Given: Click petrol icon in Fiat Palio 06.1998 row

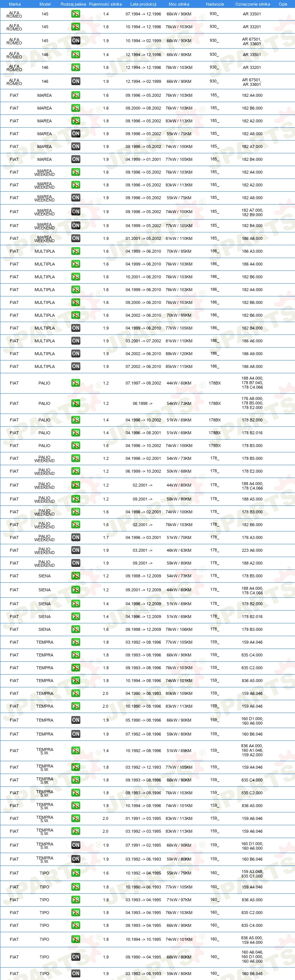Looking at the screenshot, I should (x=75, y=404).
